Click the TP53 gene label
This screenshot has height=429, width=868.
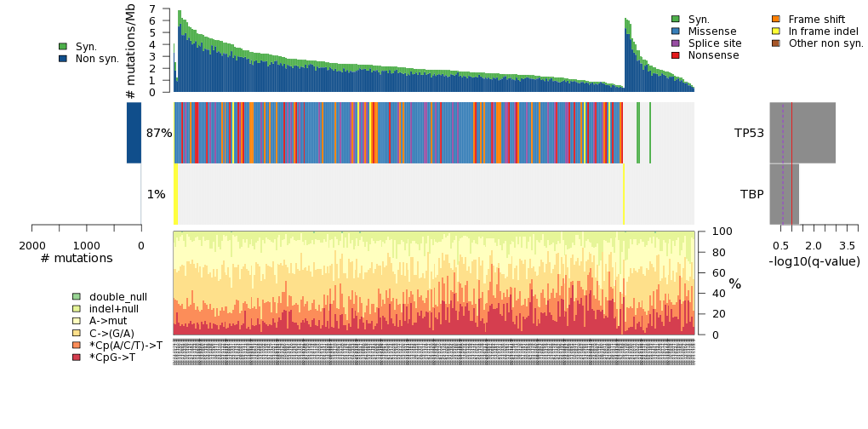click(x=749, y=134)
